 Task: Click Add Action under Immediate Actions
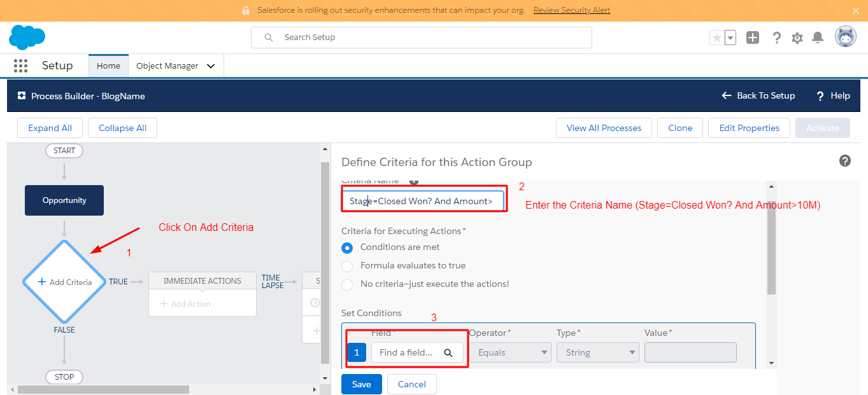(185, 304)
